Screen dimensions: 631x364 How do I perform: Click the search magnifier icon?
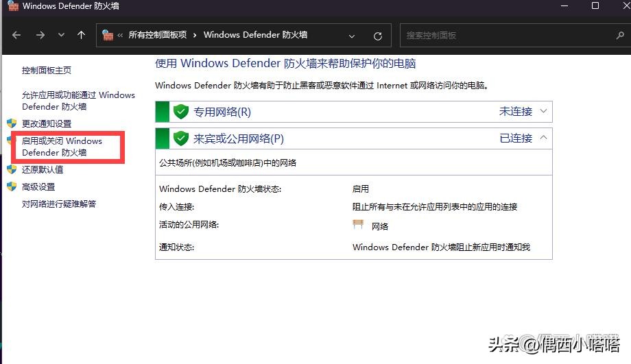click(x=620, y=36)
